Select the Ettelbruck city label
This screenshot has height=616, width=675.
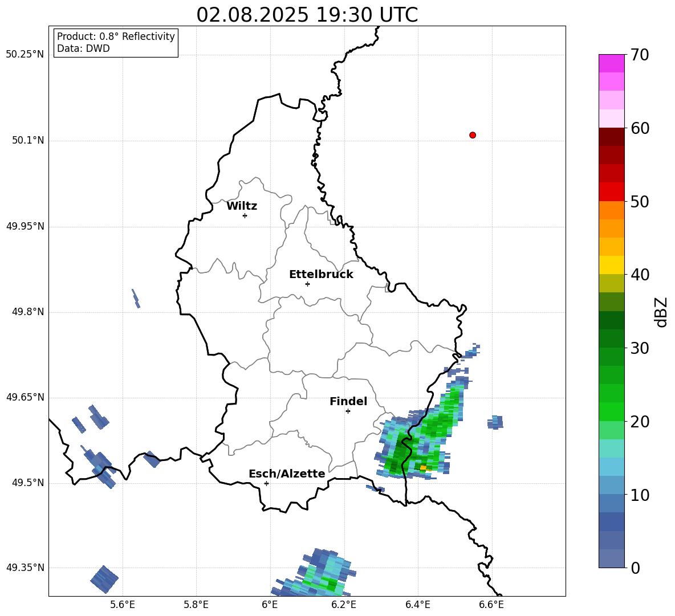[x=321, y=275]
